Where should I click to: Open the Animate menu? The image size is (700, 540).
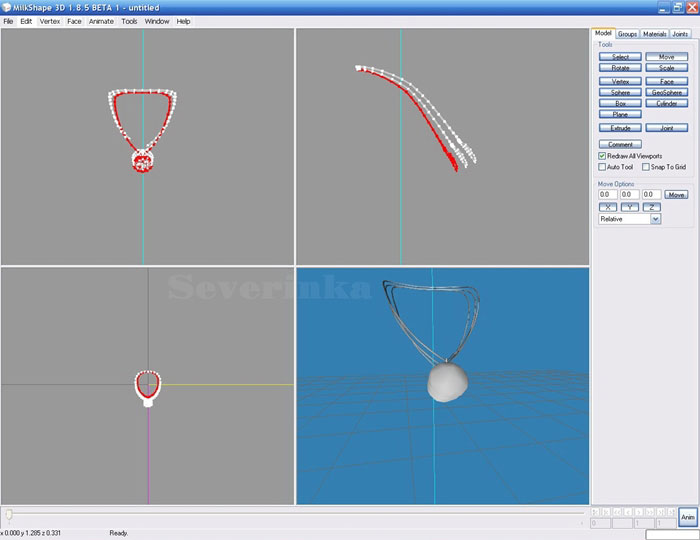pos(101,21)
